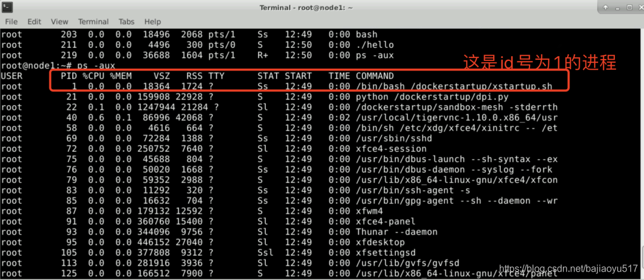Click the VSZ value '1247944'
This screenshot has width=644, height=280.
pyautogui.click(x=156, y=107)
